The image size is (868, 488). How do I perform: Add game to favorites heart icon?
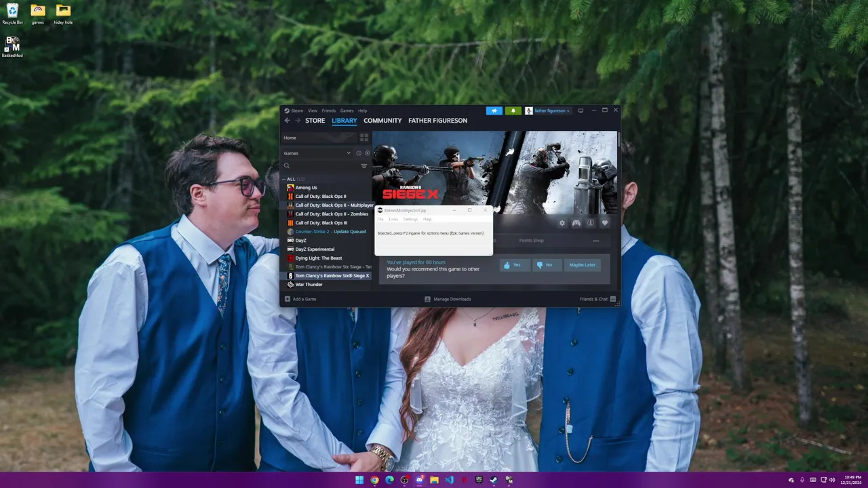click(x=605, y=223)
